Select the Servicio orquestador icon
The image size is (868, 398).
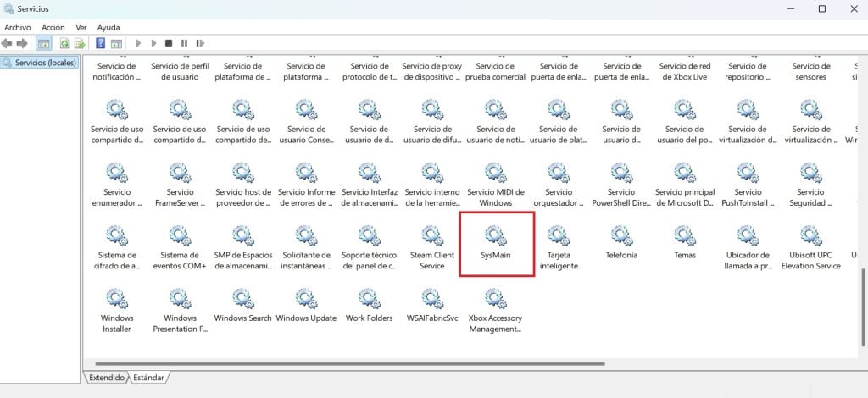pos(559,173)
